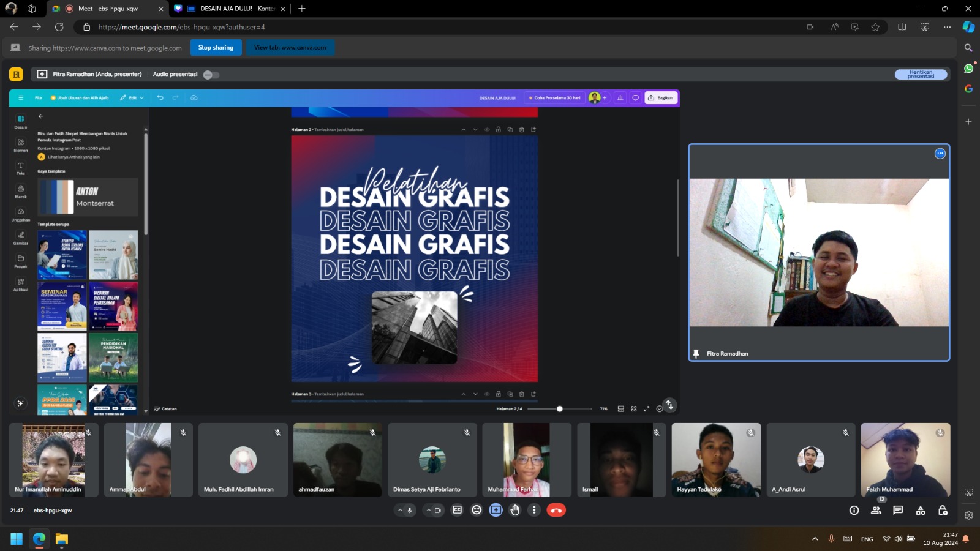
Task: Open the in-call chat panel
Action: (898, 510)
